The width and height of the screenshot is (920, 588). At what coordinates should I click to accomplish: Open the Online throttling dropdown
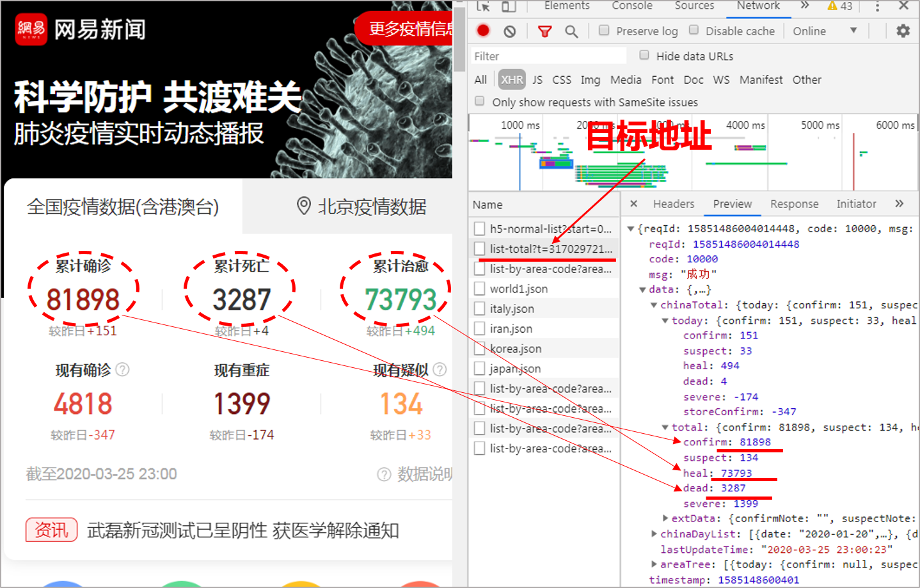pyautogui.click(x=825, y=31)
